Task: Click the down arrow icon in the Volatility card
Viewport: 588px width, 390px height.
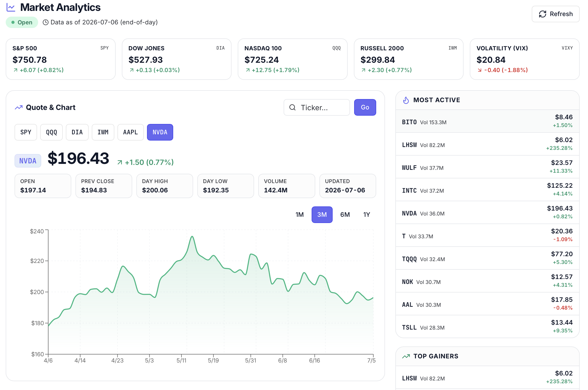Action: pyautogui.click(x=480, y=70)
